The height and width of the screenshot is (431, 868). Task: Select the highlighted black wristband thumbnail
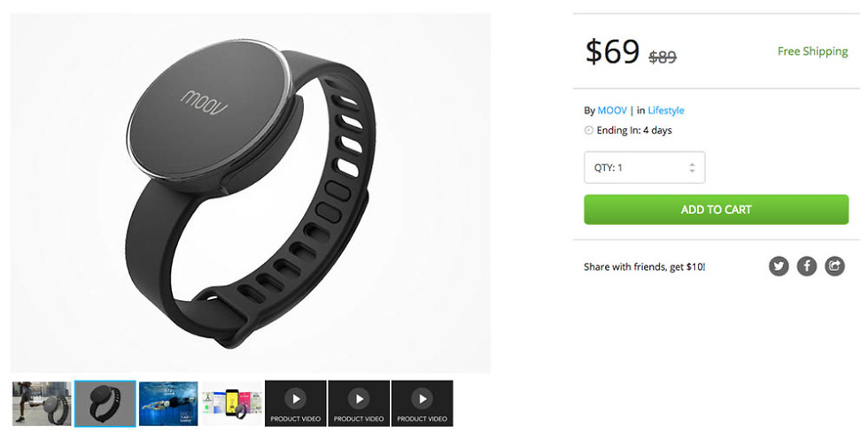coord(105,404)
